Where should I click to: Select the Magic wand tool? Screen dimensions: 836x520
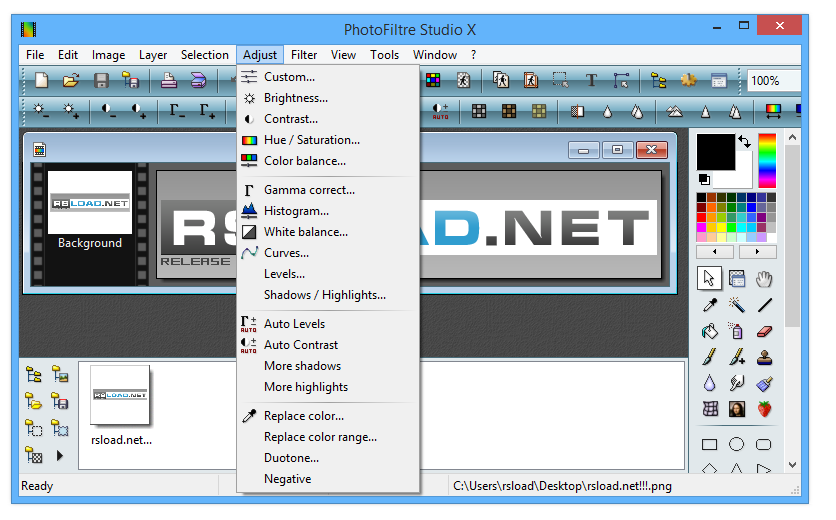737,305
